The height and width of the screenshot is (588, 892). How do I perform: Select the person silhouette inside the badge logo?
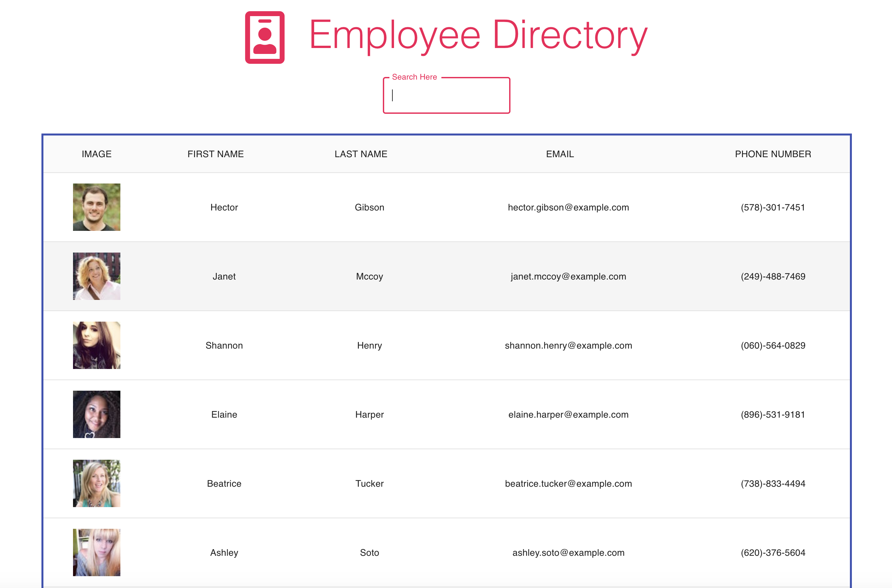265,39
